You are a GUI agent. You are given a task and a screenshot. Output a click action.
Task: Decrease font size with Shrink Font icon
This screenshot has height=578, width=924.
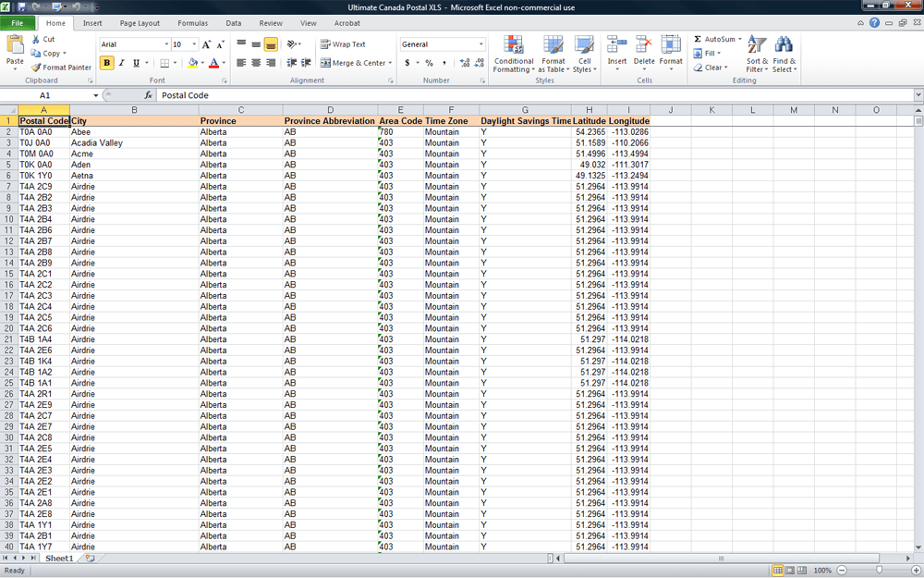221,44
